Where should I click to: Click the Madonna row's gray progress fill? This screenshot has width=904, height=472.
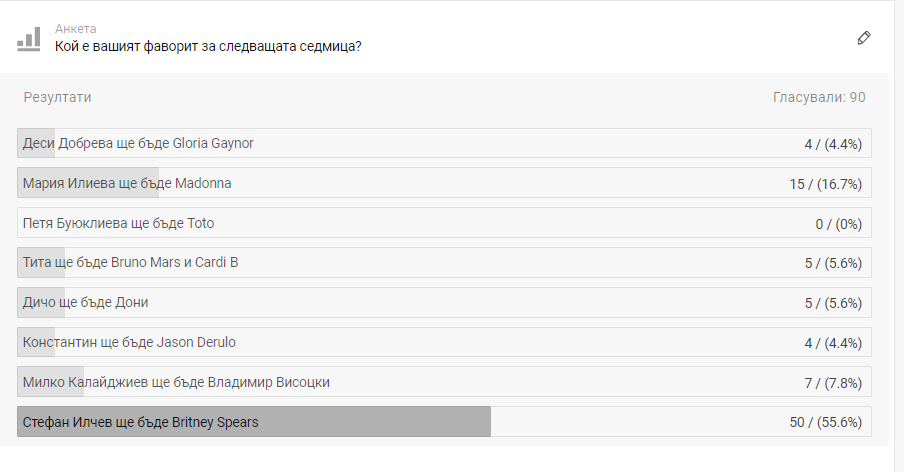click(88, 183)
